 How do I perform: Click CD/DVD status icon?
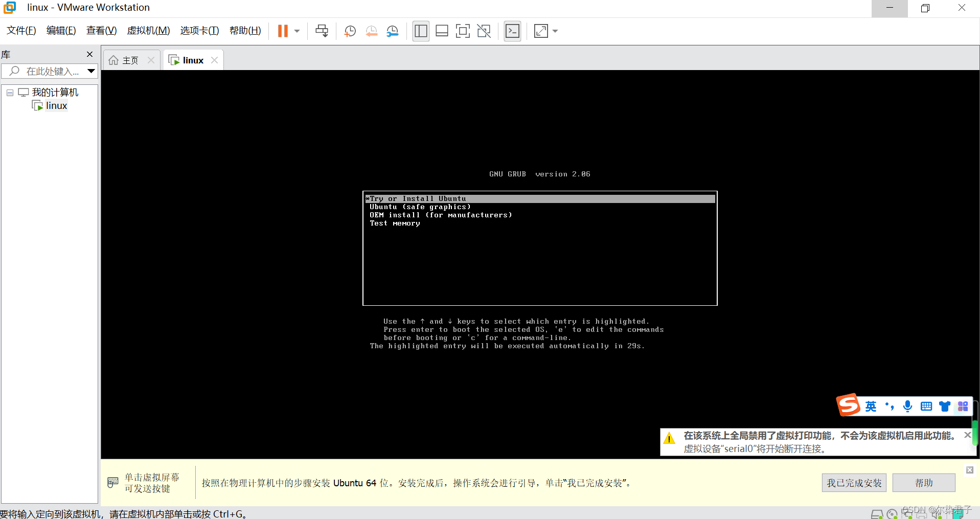892,514
